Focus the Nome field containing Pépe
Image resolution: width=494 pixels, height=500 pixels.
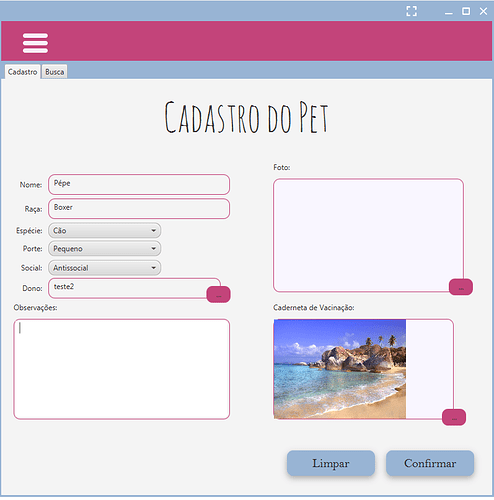click(x=139, y=184)
